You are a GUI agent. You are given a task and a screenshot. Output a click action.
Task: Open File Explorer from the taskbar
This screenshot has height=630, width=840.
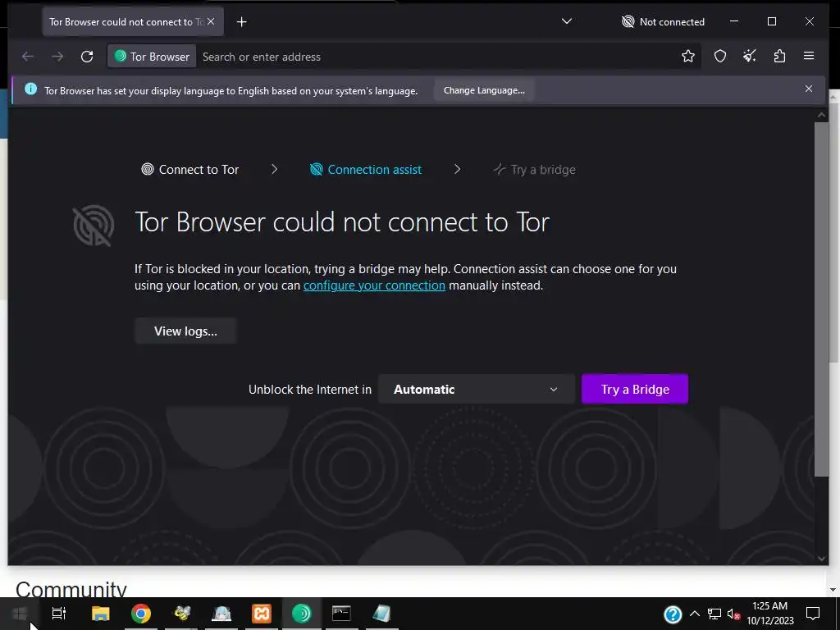[x=100, y=614]
